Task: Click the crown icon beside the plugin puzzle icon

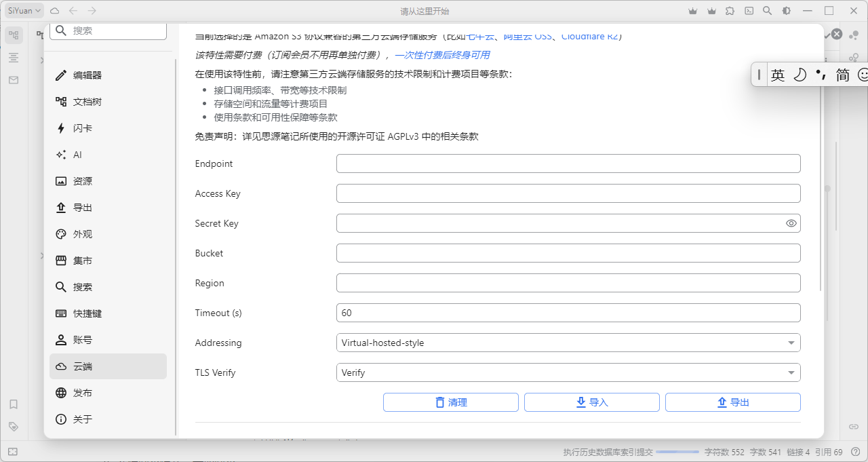Action: coord(711,11)
